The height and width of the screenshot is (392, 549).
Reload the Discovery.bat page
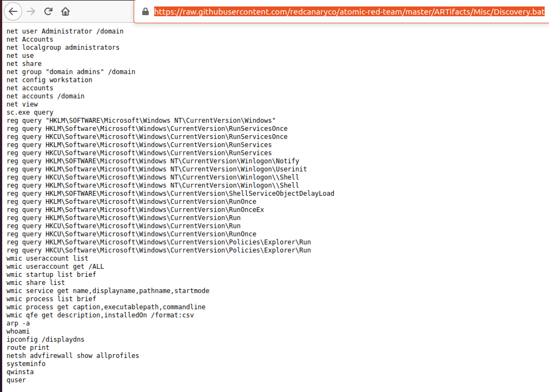click(x=48, y=12)
